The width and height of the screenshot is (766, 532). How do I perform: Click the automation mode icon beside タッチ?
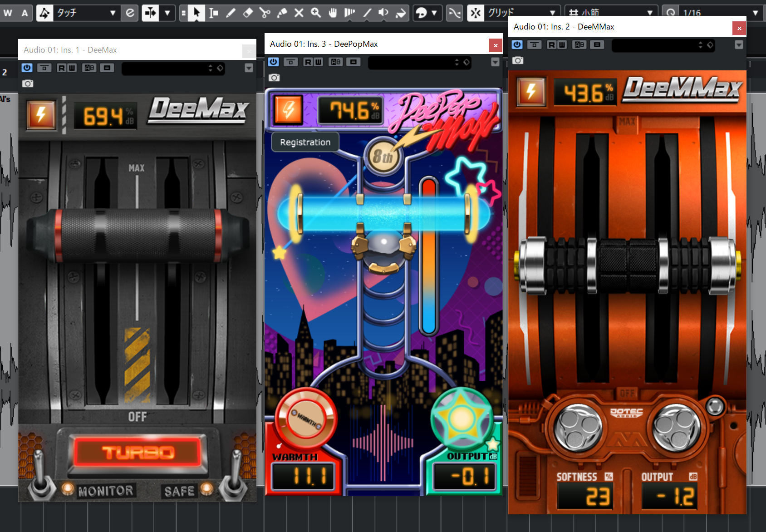click(44, 13)
